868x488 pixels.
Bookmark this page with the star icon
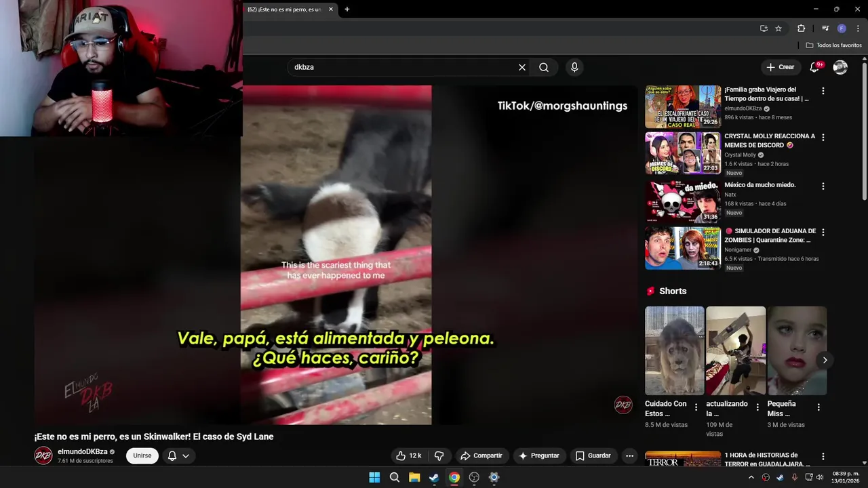(x=778, y=28)
